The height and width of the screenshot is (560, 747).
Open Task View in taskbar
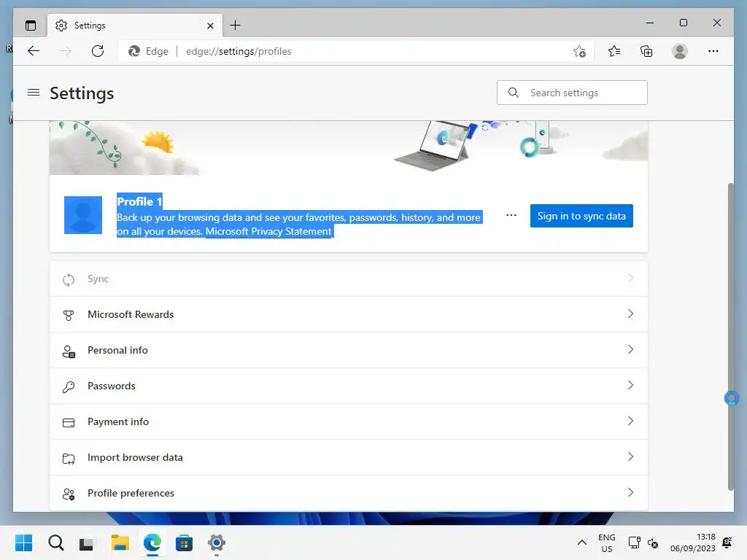[86, 543]
